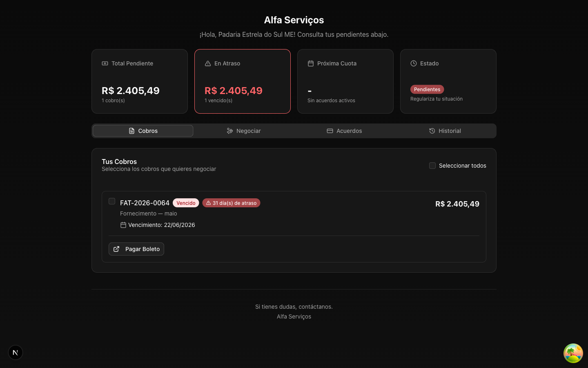Click the red En Atraso amount
Viewport: 588px width, 368px height.
click(234, 91)
